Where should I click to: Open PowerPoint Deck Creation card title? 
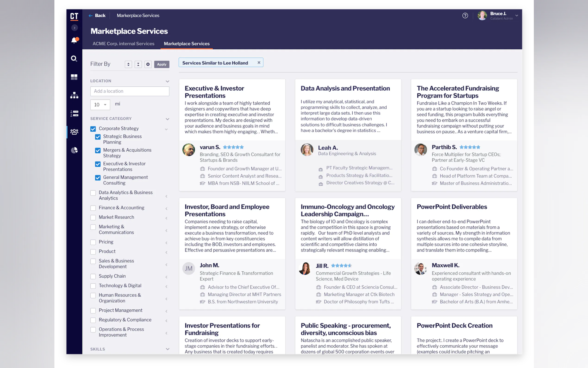point(455,326)
